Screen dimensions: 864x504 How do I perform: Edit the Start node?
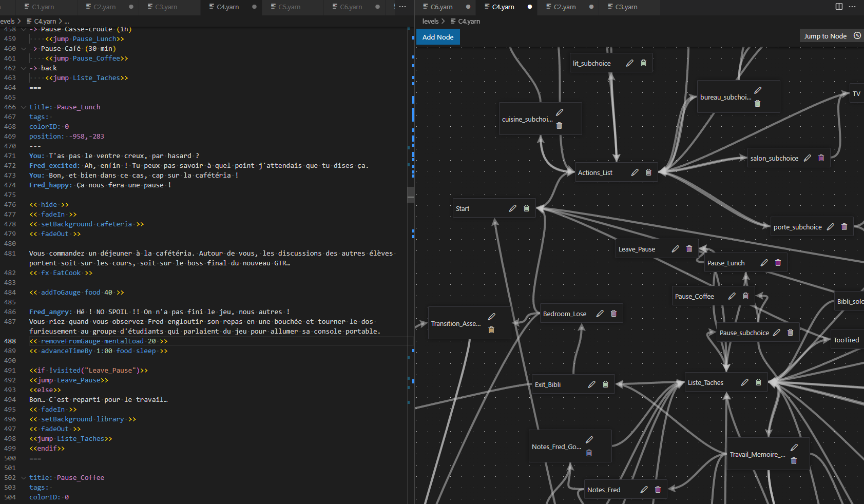pos(512,208)
